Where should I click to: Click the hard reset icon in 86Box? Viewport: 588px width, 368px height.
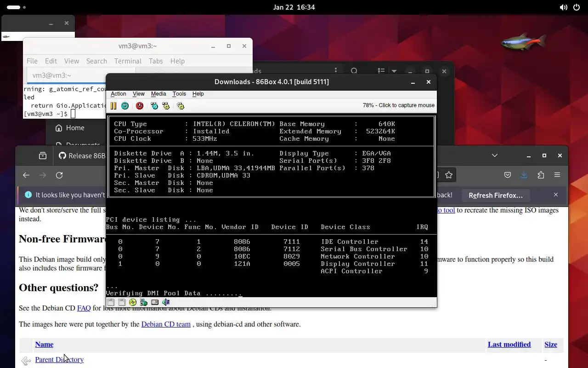pyautogui.click(x=125, y=106)
